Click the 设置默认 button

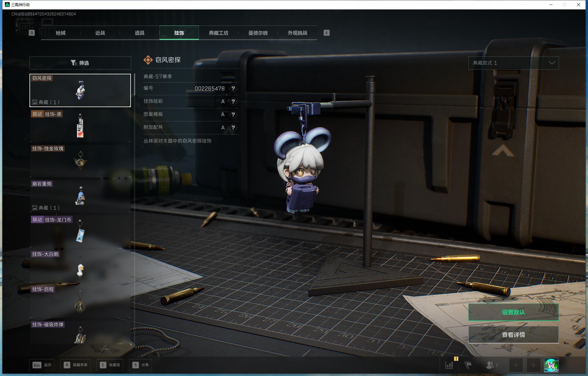[513, 312]
